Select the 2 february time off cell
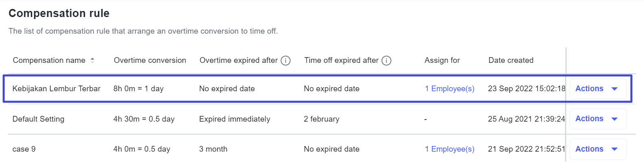This screenshot has width=644, height=165. tap(322, 119)
